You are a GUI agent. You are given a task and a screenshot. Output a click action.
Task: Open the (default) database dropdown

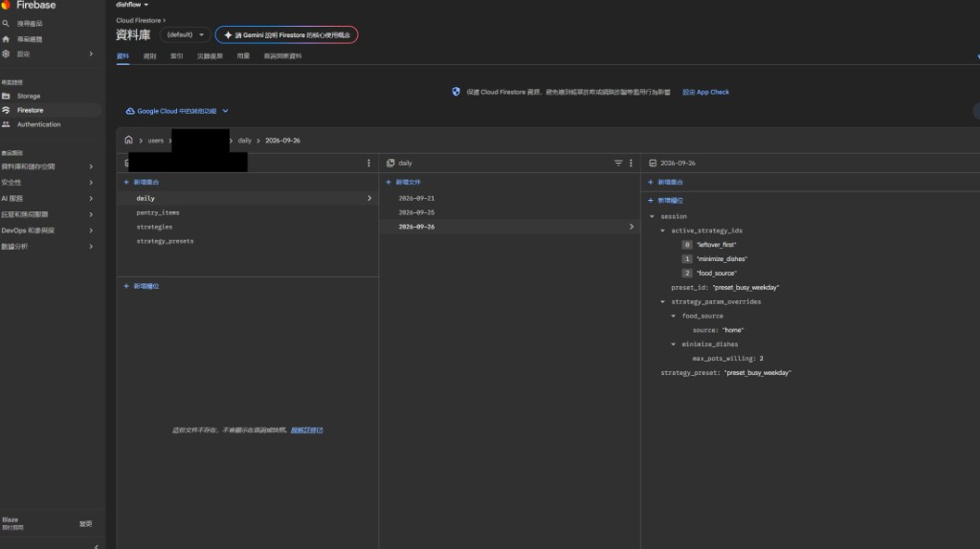pos(185,35)
